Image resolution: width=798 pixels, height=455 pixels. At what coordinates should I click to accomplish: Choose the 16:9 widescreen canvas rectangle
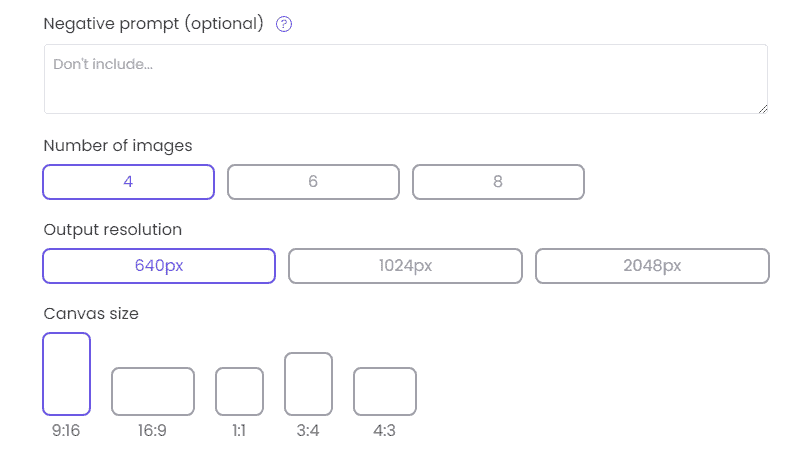[x=153, y=391]
